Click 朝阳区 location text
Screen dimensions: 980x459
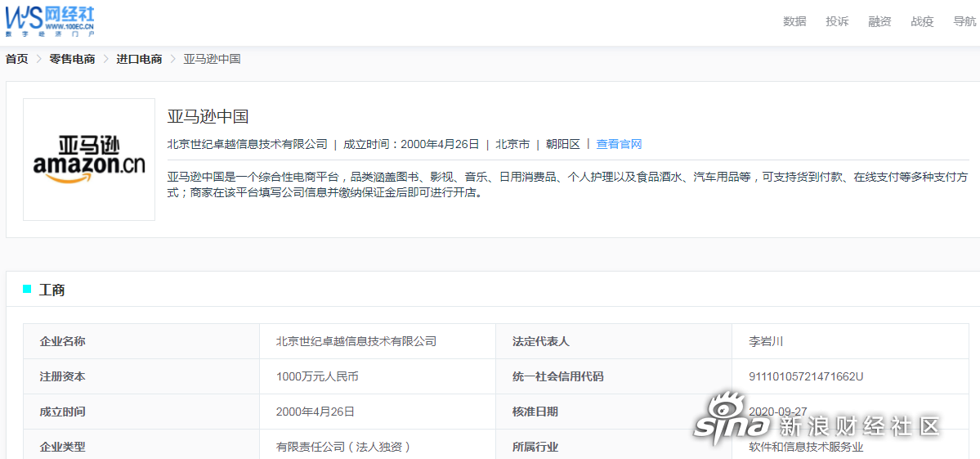point(562,145)
